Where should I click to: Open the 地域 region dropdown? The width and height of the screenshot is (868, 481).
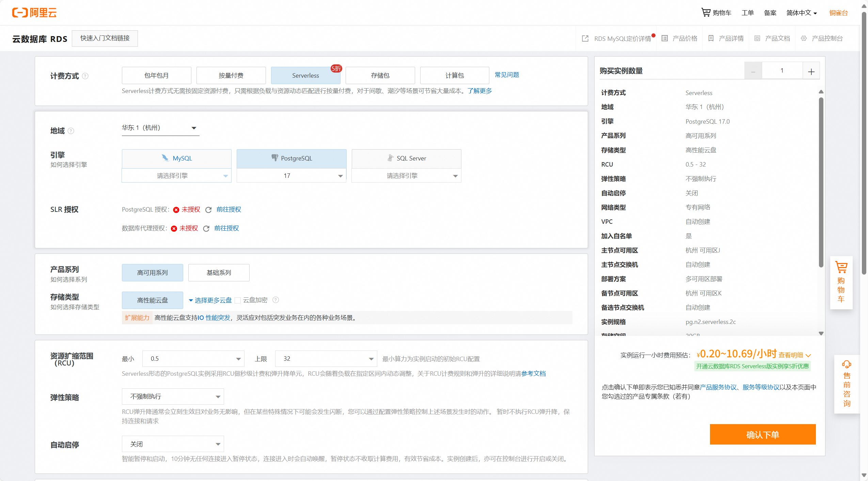pyautogui.click(x=160, y=128)
